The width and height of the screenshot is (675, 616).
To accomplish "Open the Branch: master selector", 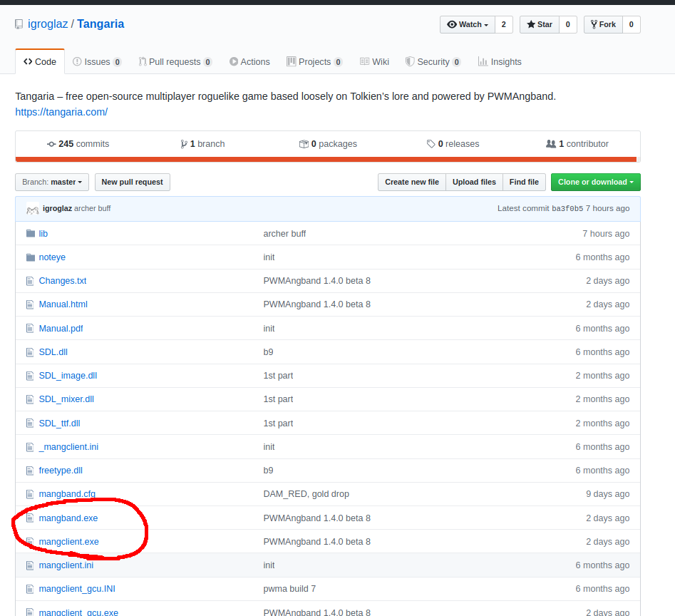I will (x=52, y=182).
